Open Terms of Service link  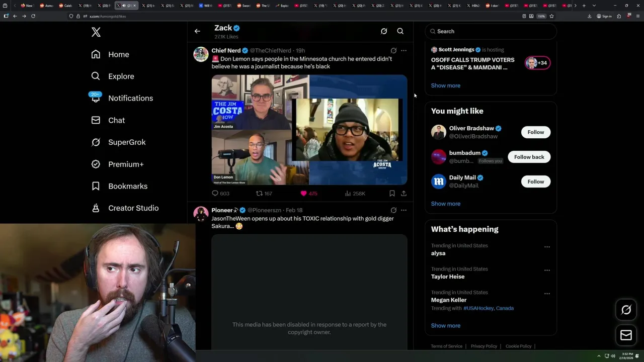tap(446, 346)
